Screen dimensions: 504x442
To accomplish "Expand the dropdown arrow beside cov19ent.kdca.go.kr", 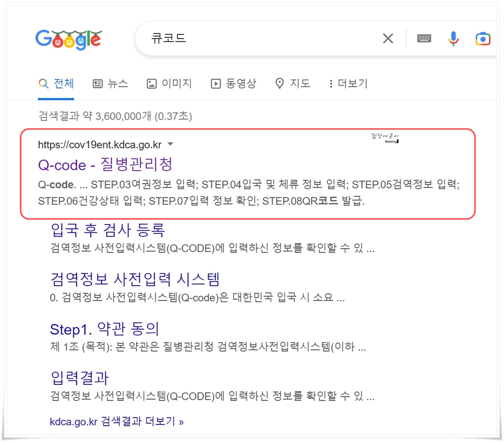I will click(170, 144).
